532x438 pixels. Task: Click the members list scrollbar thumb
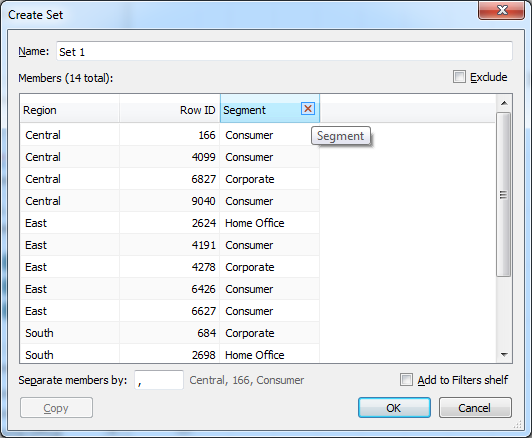pyautogui.click(x=504, y=195)
